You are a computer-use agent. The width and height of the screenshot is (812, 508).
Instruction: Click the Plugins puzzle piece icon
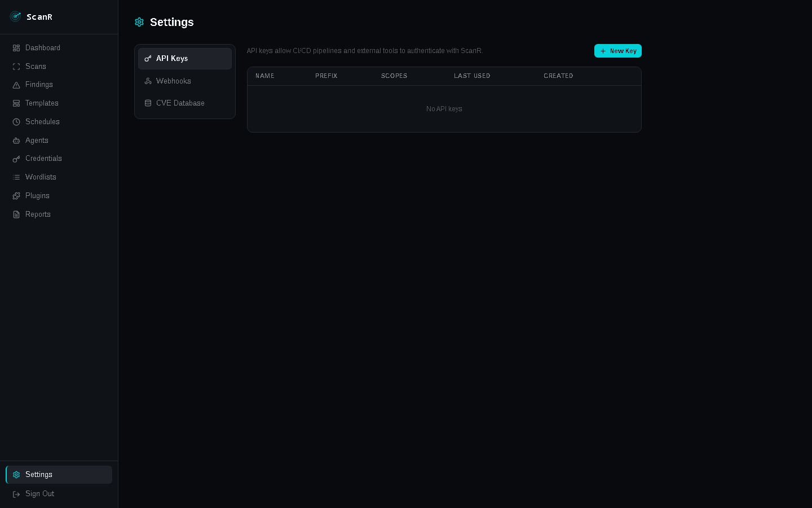pos(16,196)
